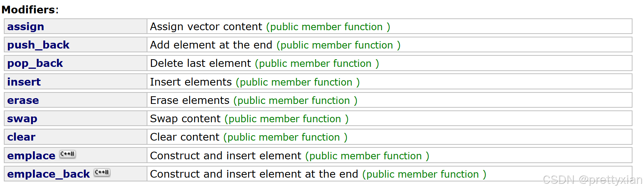The image size is (644, 191).
Task: Click the 'Erase elements' description cell
Action: tap(389, 100)
